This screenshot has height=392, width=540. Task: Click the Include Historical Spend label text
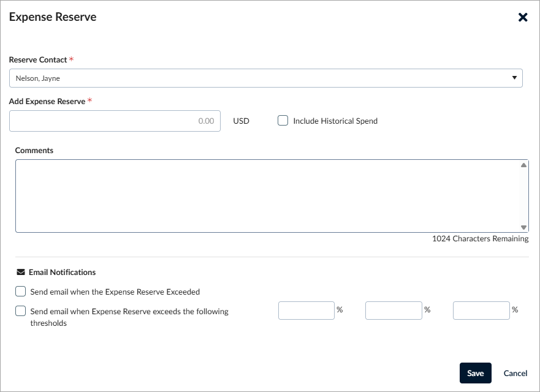pyautogui.click(x=335, y=121)
